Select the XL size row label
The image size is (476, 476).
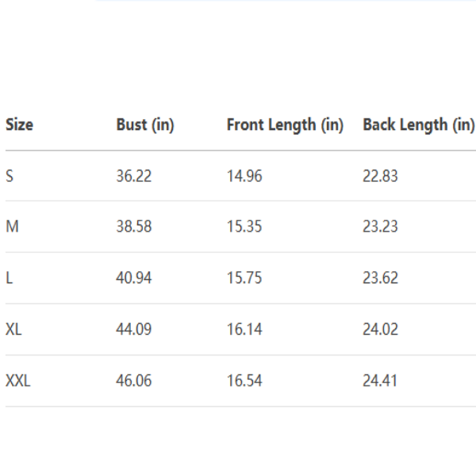(x=13, y=329)
